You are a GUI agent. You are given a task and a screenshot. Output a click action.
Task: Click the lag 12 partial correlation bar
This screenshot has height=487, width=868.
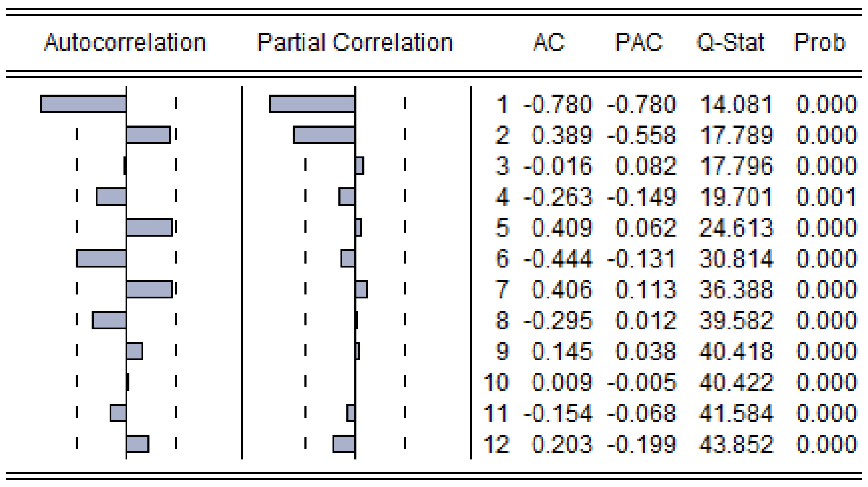click(x=344, y=444)
